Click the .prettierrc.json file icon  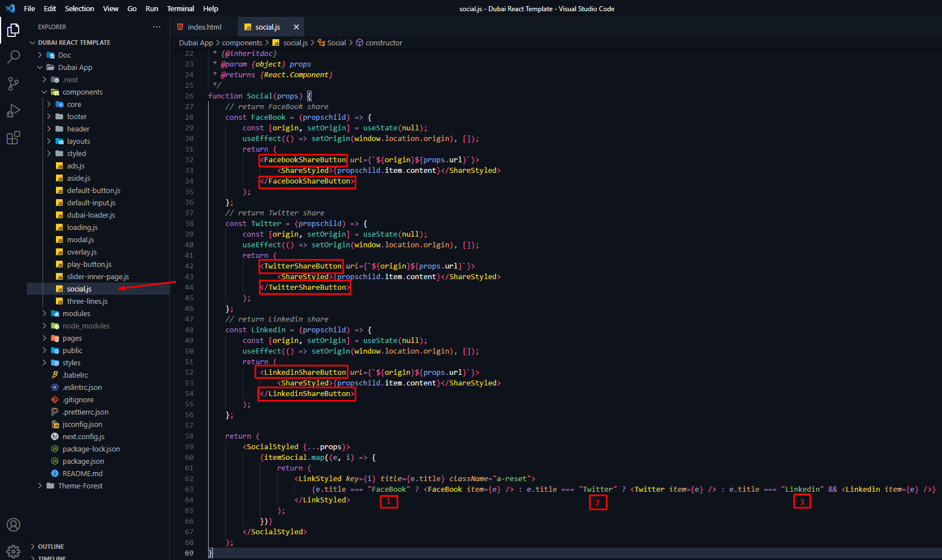point(55,412)
